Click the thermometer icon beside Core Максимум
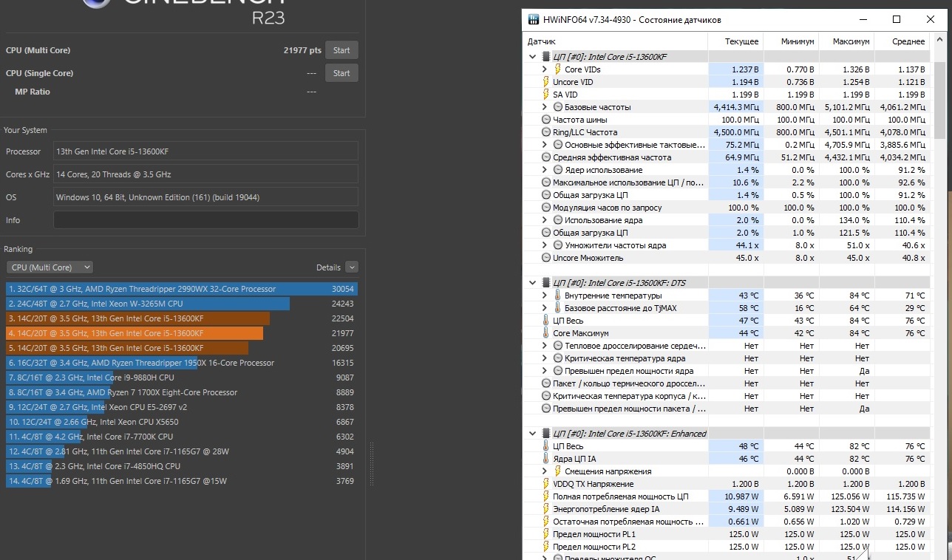This screenshot has width=952, height=560. coord(546,333)
